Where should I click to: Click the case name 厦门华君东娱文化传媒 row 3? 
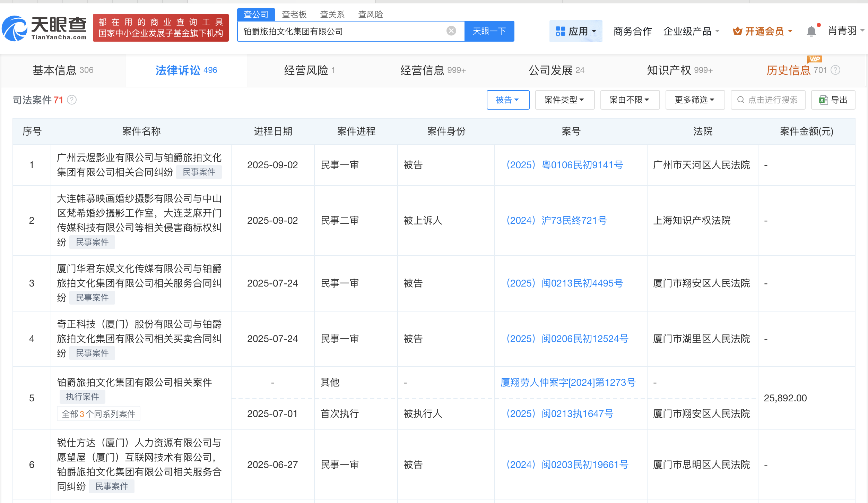(139, 283)
